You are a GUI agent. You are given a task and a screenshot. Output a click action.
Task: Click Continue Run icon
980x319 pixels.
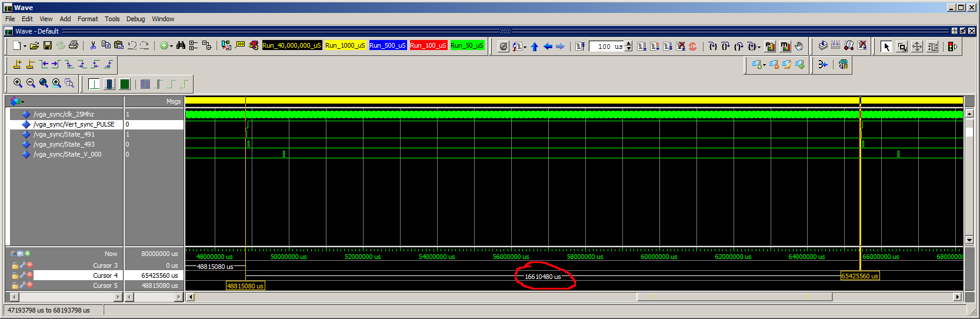click(655, 46)
